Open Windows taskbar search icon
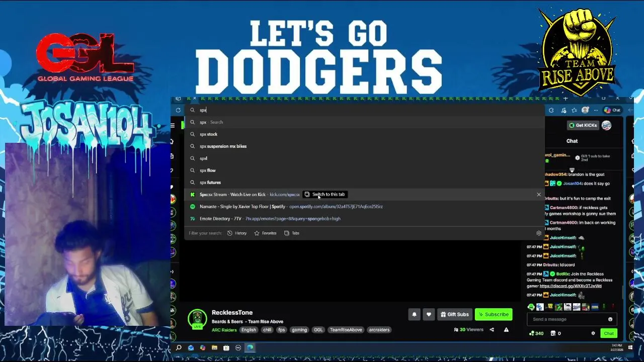The image size is (644, 362). pyautogui.click(x=179, y=347)
